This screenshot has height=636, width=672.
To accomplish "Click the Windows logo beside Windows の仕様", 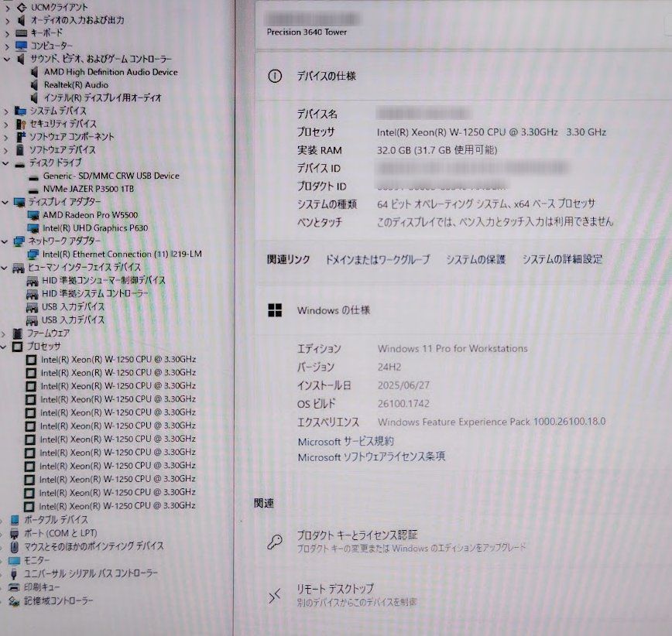I will pos(275,310).
